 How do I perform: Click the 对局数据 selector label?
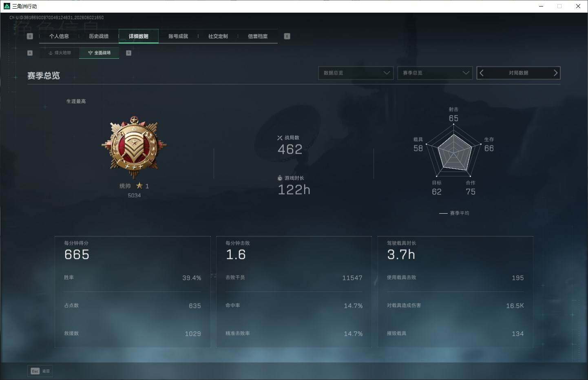[x=518, y=73]
